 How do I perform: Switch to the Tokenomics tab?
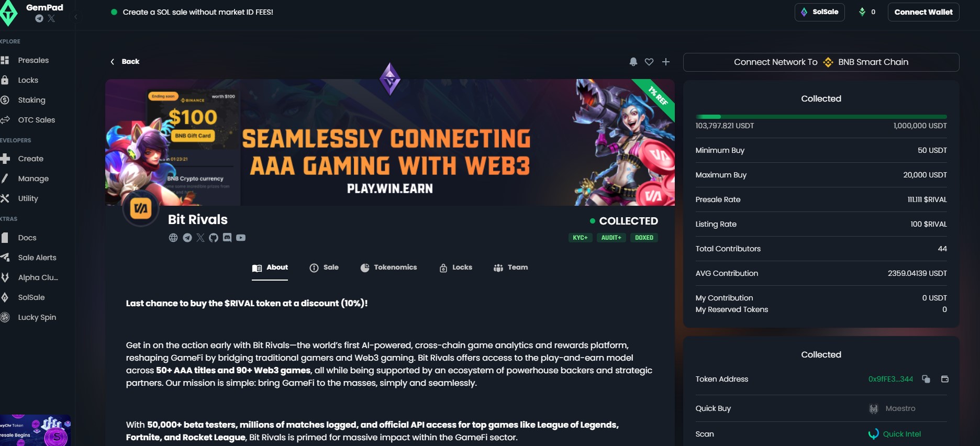pyautogui.click(x=389, y=267)
